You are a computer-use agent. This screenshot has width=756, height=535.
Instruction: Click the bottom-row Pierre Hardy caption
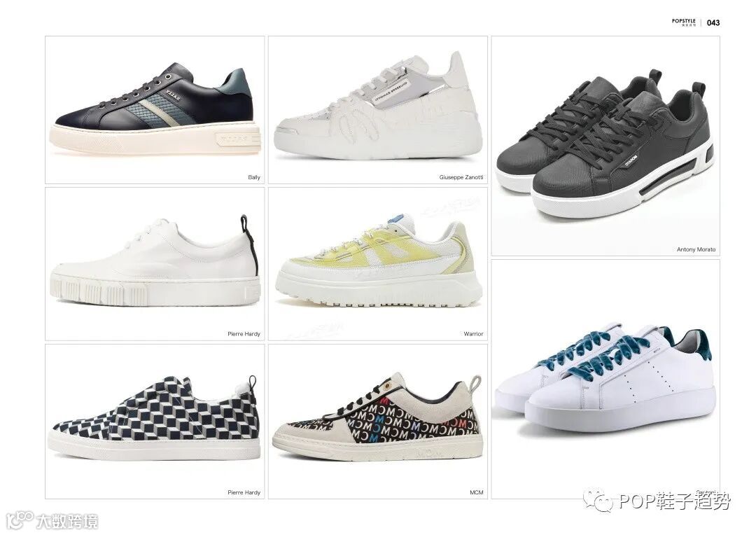pos(244,492)
